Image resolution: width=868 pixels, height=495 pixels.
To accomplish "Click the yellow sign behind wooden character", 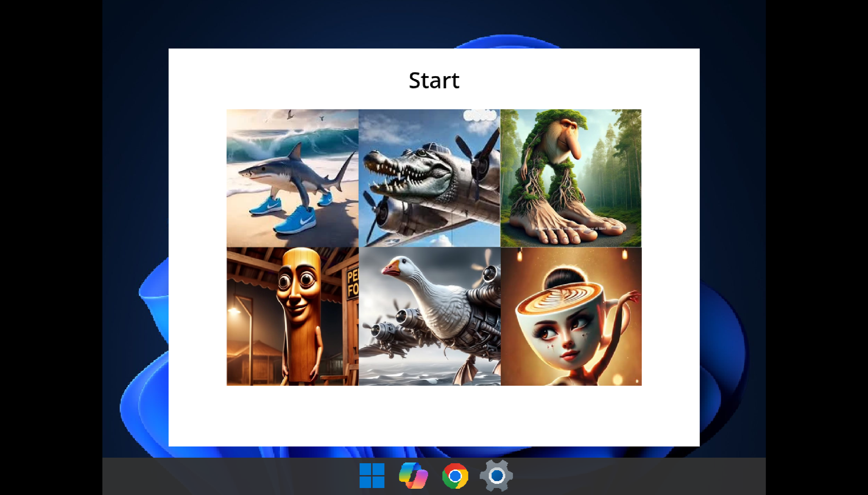I will coord(353,283).
